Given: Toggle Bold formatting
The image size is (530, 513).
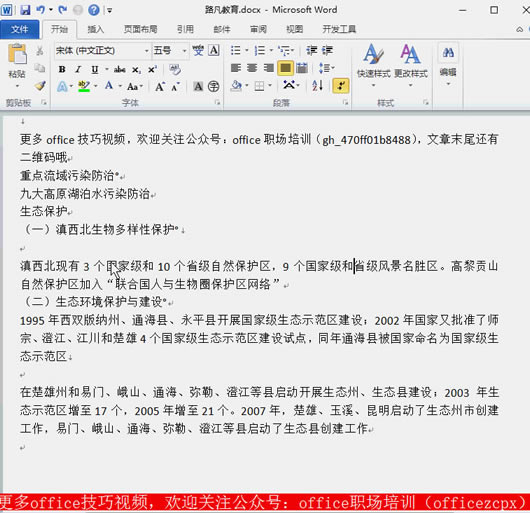Looking at the screenshot, I should pos(62,70).
